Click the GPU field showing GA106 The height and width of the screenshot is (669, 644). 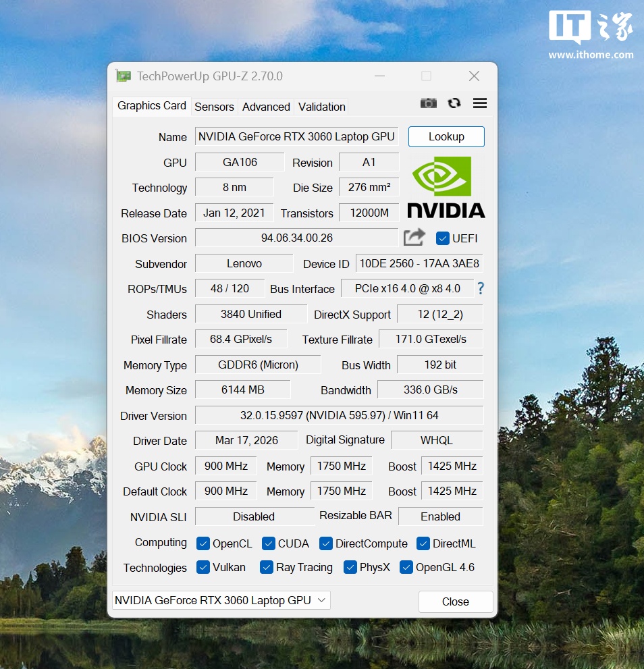pos(240,162)
